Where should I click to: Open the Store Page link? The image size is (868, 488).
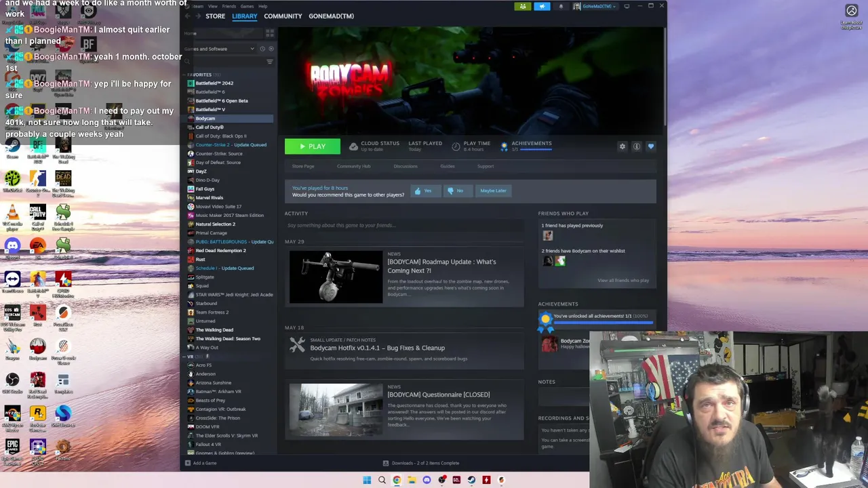point(303,166)
